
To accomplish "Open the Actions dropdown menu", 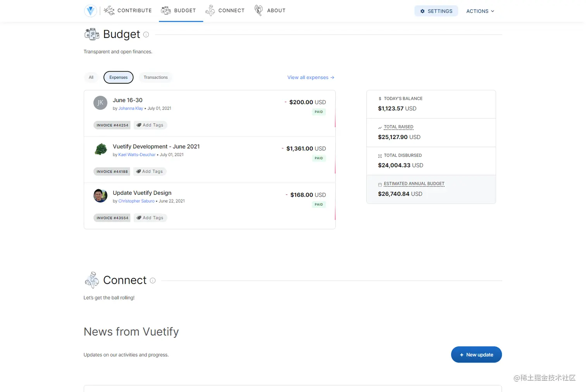I will click(480, 11).
